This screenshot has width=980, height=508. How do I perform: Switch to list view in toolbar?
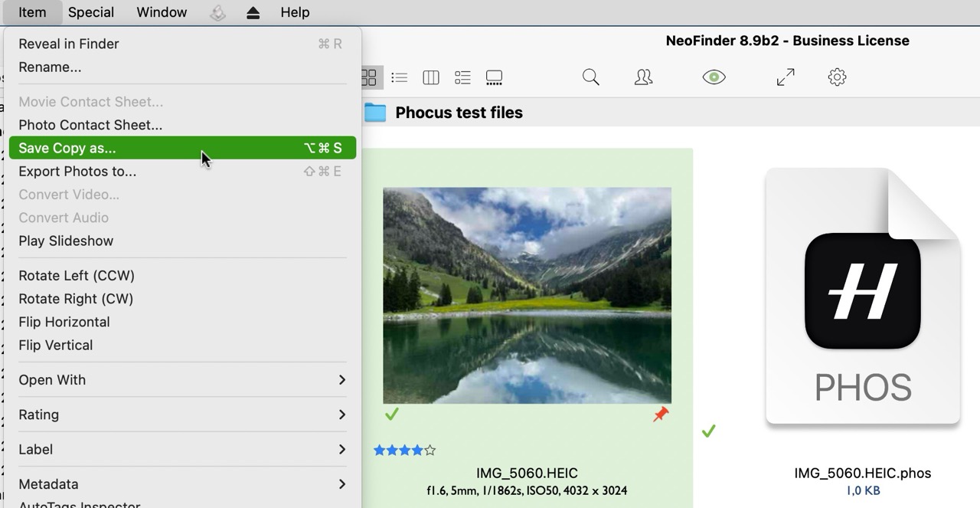click(399, 77)
